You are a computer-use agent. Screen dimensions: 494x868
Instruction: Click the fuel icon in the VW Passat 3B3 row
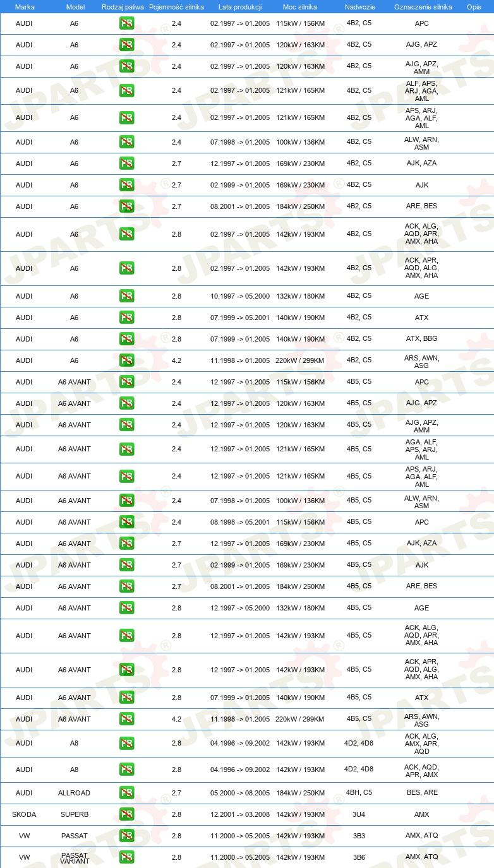tap(127, 836)
